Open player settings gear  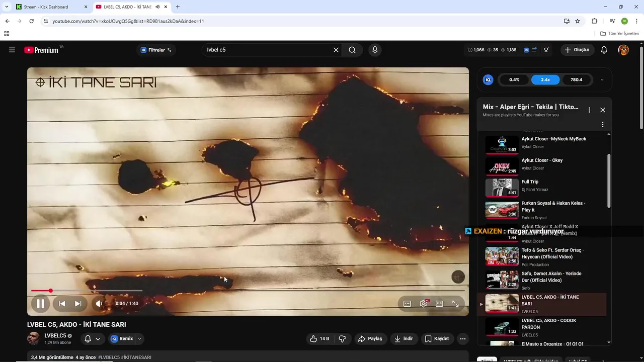[424, 304]
